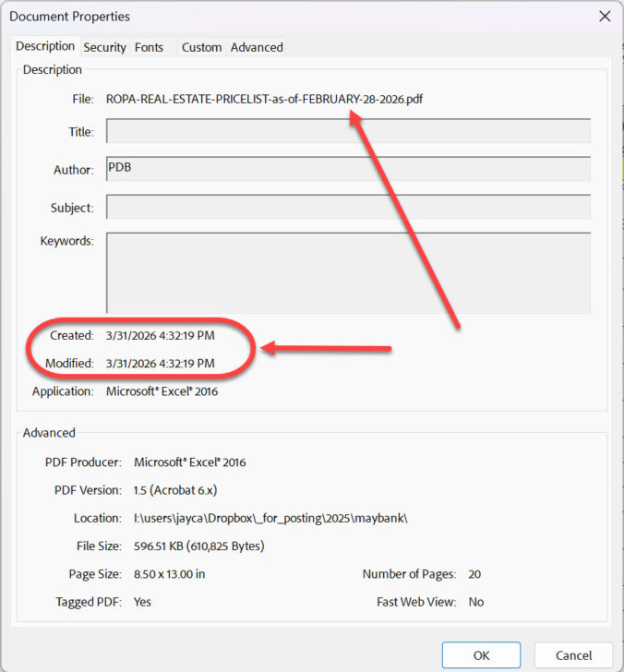The image size is (624, 672).
Task: Click the PDF Version 1.5 (Acrobat 6.x) value
Action: pos(175,490)
